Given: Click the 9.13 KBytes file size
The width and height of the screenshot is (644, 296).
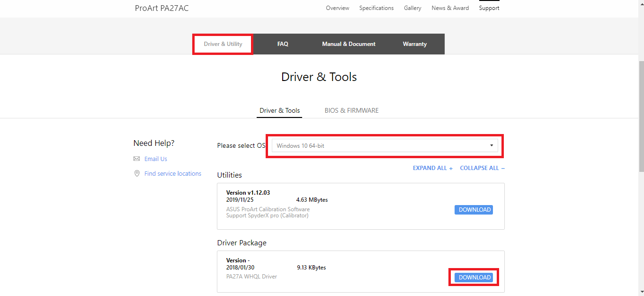Looking at the screenshot, I should click(x=311, y=268).
